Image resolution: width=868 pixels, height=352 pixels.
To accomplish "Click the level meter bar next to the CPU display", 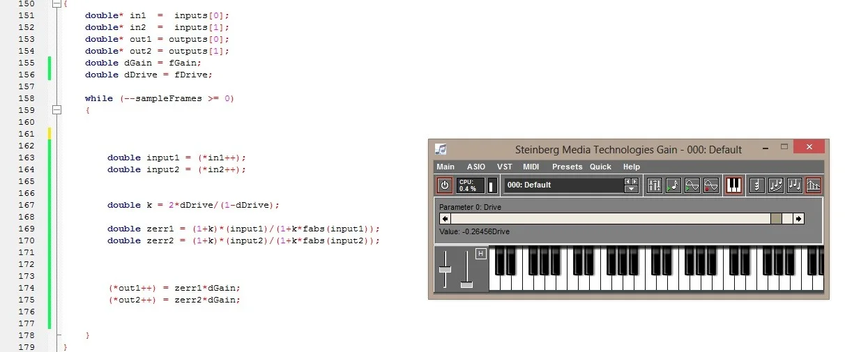I will tap(492, 185).
